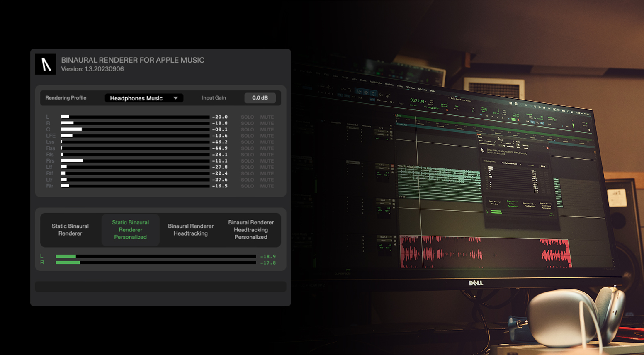
Task: Solo the LFE channel
Action: 248,136
